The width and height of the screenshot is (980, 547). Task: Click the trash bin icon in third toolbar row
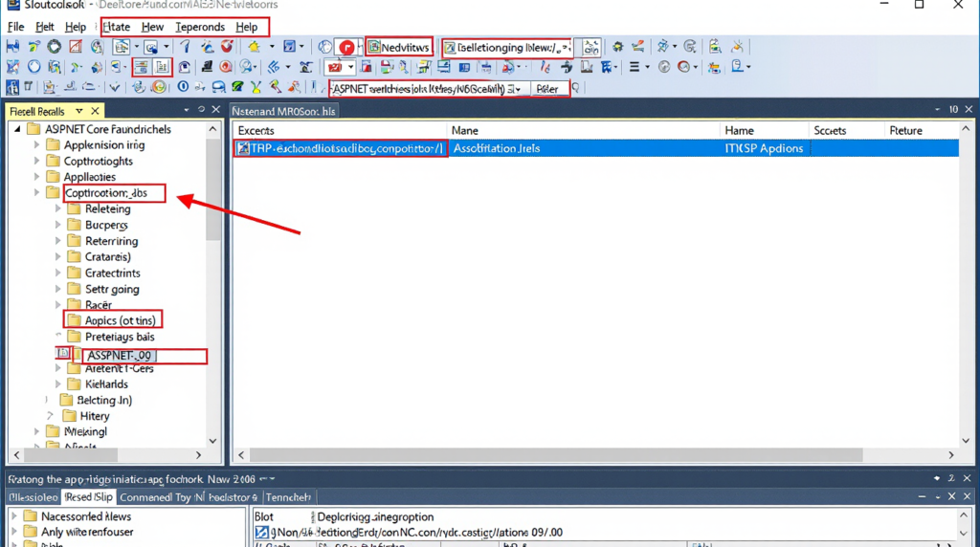click(x=29, y=87)
